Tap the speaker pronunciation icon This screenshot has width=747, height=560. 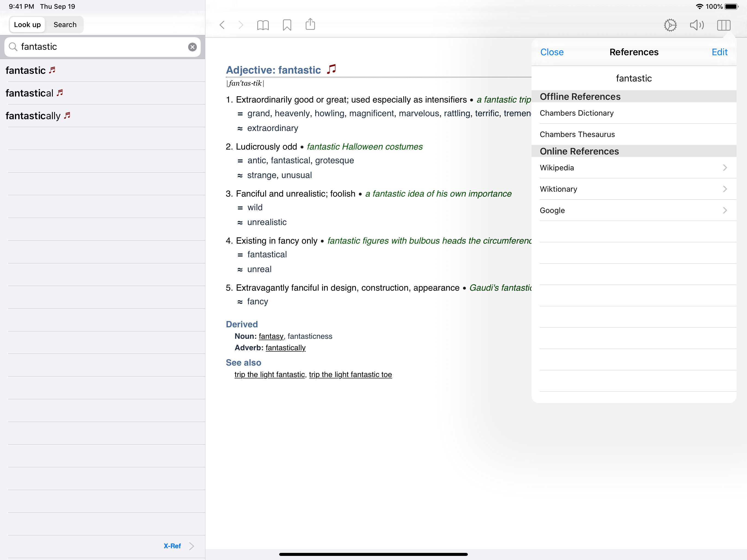point(696,25)
